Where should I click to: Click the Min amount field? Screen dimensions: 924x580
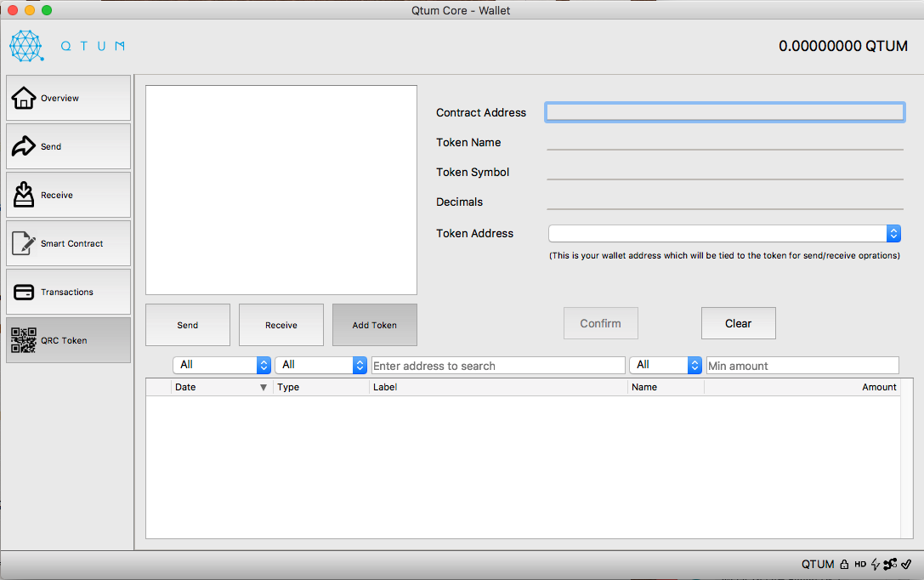(802, 366)
